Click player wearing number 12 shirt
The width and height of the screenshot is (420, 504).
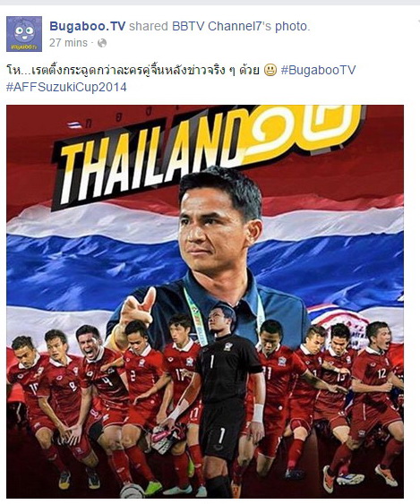[x=376, y=402]
